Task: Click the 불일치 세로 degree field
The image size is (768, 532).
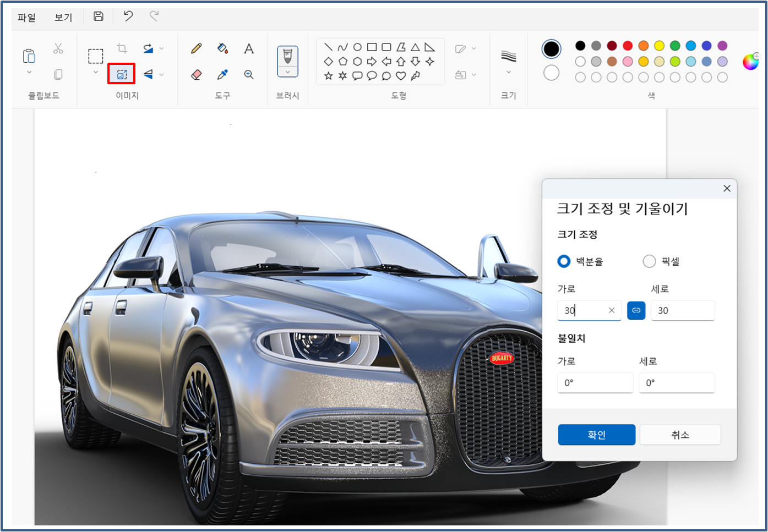Action: pos(677,382)
